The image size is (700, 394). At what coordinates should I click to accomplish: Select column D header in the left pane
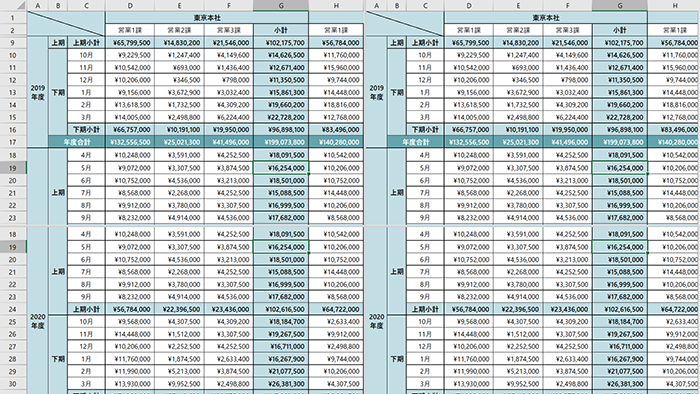click(130, 5)
